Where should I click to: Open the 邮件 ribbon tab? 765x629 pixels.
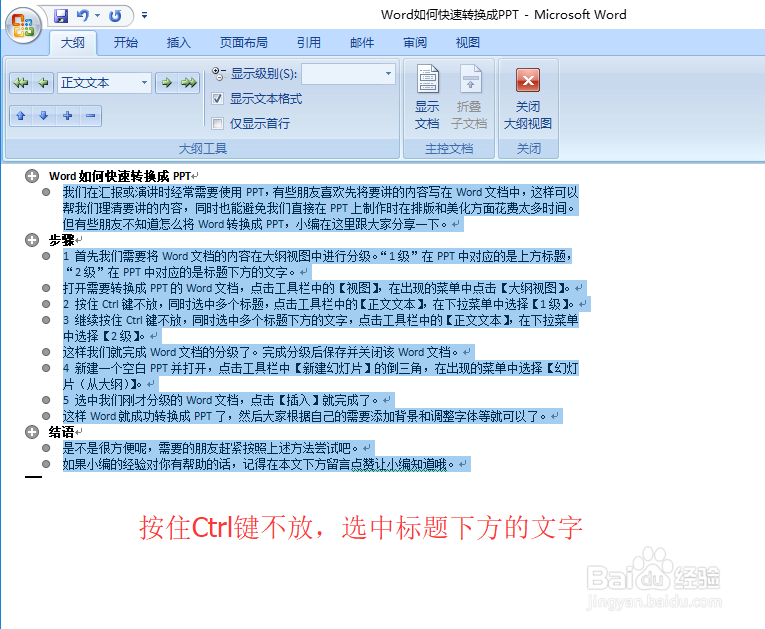[x=362, y=43]
